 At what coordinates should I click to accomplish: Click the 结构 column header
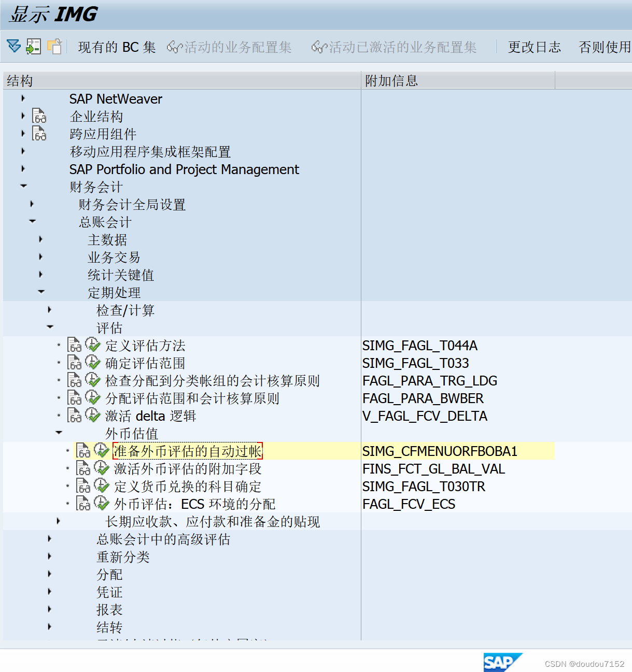point(181,80)
